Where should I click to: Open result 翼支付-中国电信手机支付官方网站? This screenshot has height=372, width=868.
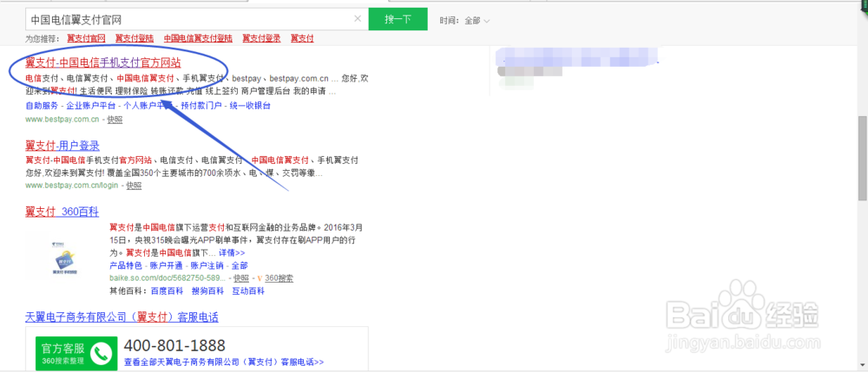(x=103, y=62)
